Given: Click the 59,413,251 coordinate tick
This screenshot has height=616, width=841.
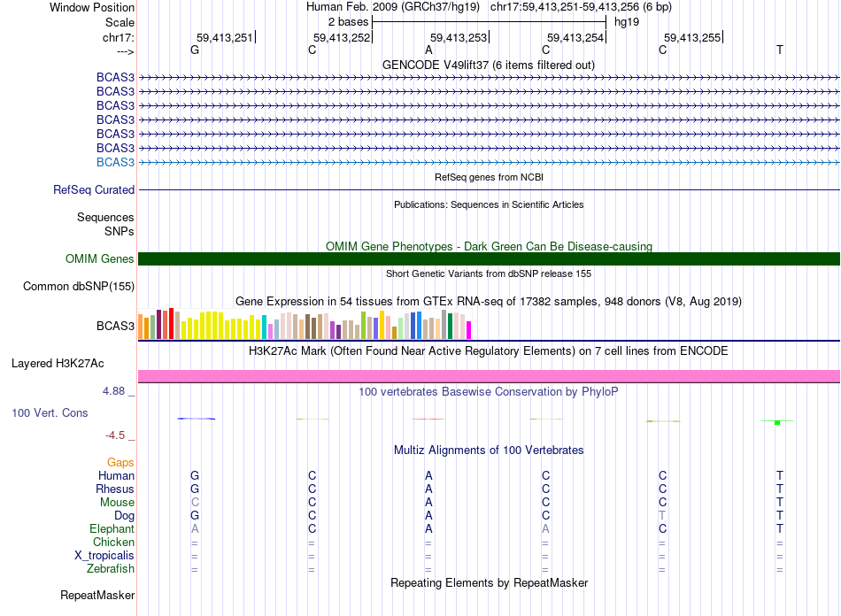Looking at the screenshot, I should click(225, 37).
